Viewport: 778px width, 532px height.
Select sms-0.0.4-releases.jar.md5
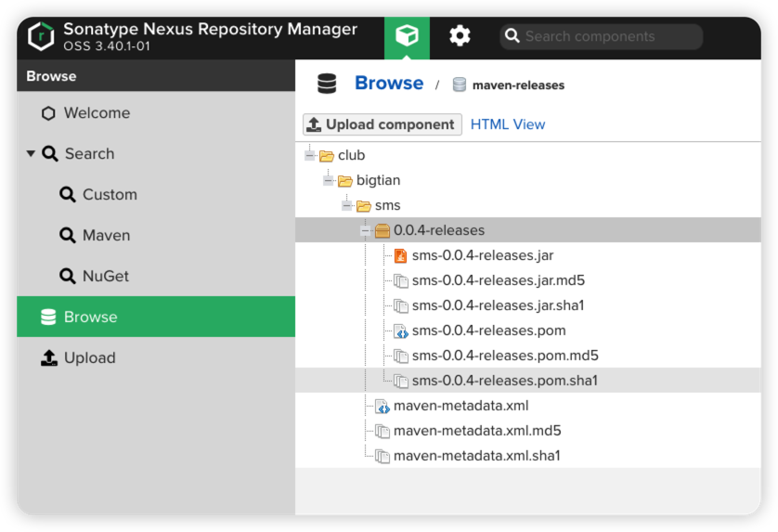pyautogui.click(x=528, y=280)
